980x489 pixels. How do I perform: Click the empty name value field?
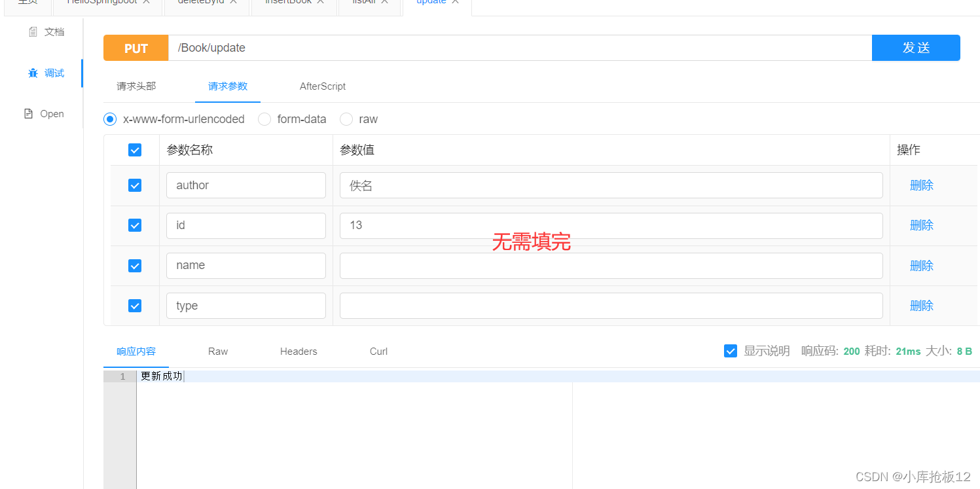611,265
